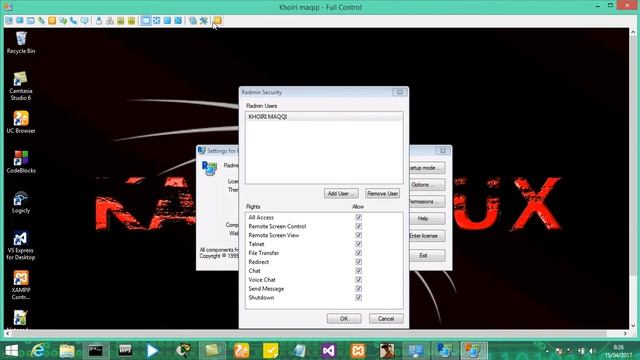The width and height of the screenshot is (640, 360).
Task: Toggle Telnet allow checkbox
Action: click(x=358, y=244)
